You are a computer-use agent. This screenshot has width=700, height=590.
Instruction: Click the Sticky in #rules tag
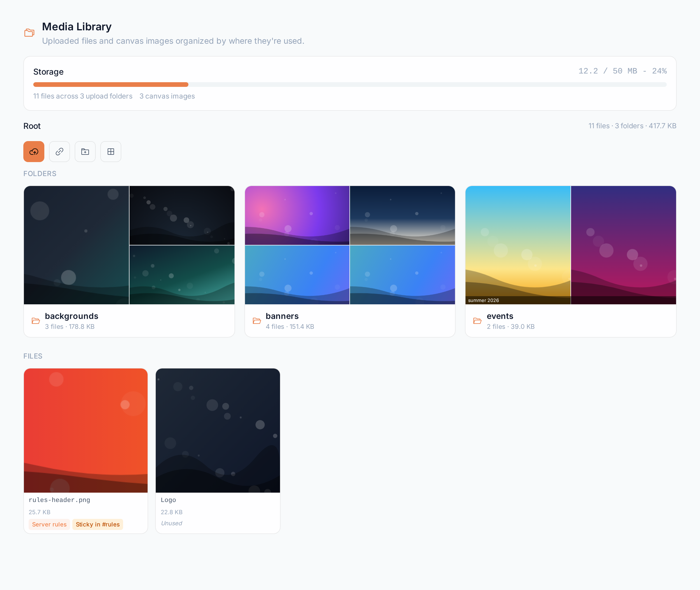pyautogui.click(x=98, y=524)
